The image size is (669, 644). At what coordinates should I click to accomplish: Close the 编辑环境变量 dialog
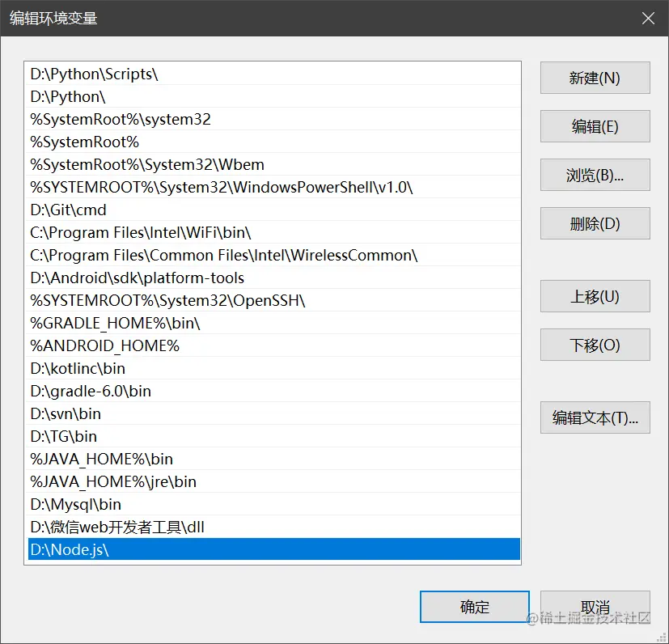point(648,19)
